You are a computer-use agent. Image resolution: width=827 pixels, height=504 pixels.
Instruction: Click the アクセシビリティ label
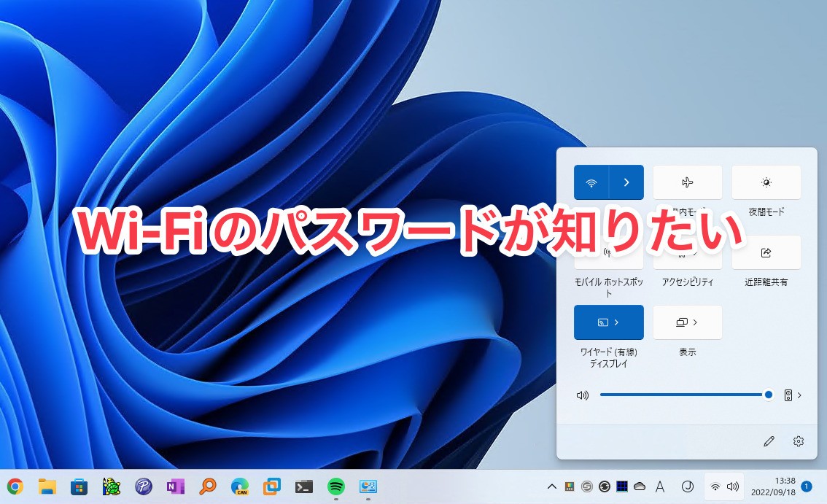click(687, 282)
